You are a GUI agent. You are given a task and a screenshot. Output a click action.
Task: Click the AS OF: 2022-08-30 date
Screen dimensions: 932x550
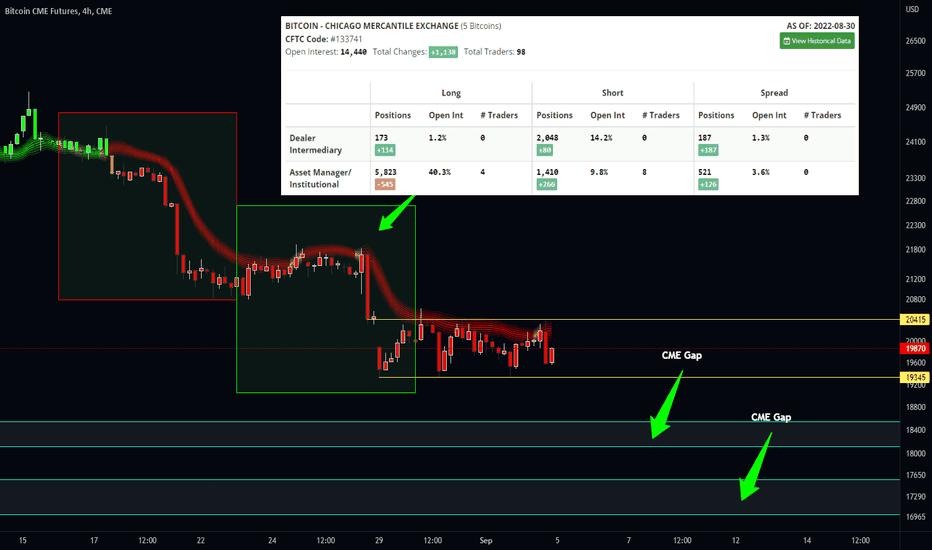[820, 26]
